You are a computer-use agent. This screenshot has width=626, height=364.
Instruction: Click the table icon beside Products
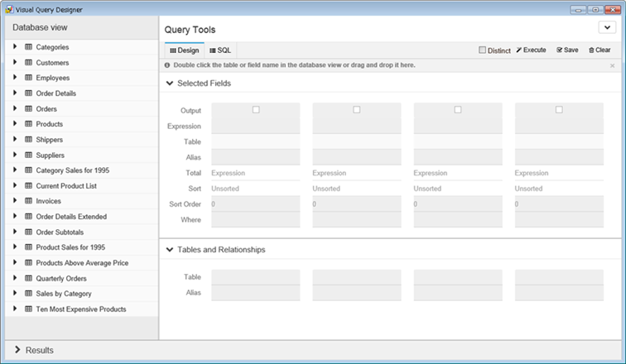28,124
